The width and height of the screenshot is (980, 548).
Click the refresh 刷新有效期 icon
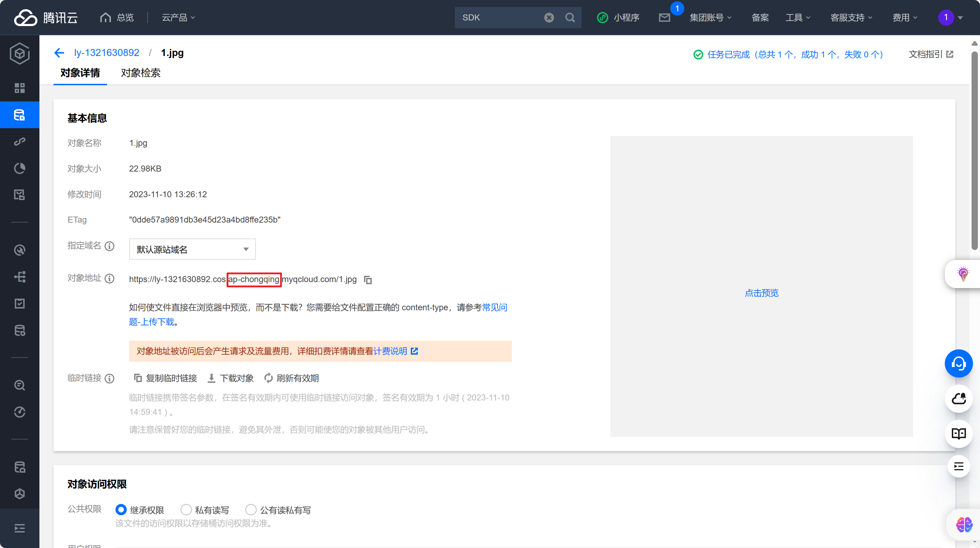pos(269,378)
